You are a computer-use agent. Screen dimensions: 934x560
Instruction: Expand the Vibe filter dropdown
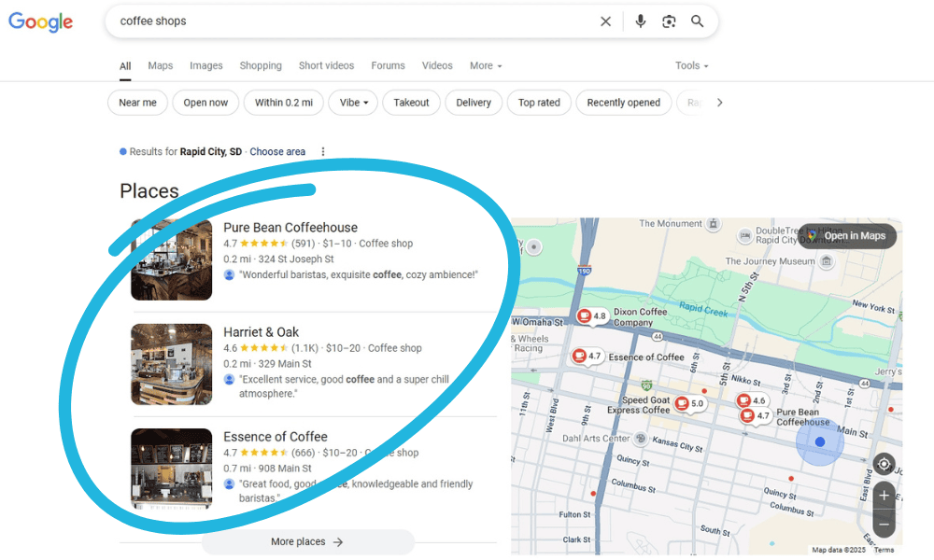[354, 103]
